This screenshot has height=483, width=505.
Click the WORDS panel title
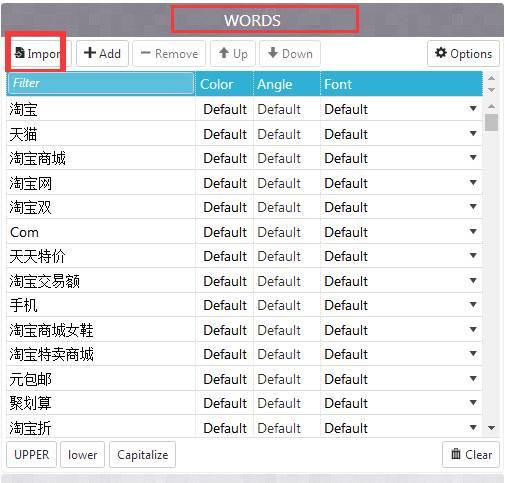tap(252, 20)
